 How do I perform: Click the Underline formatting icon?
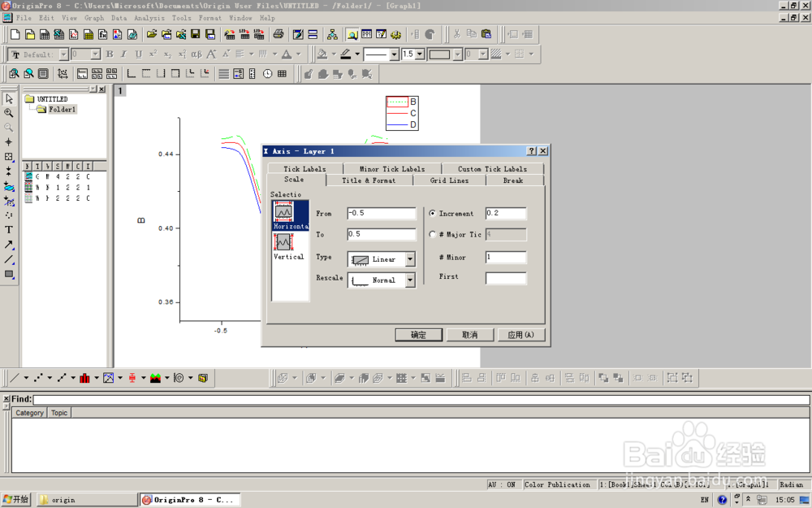(x=138, y=54)
